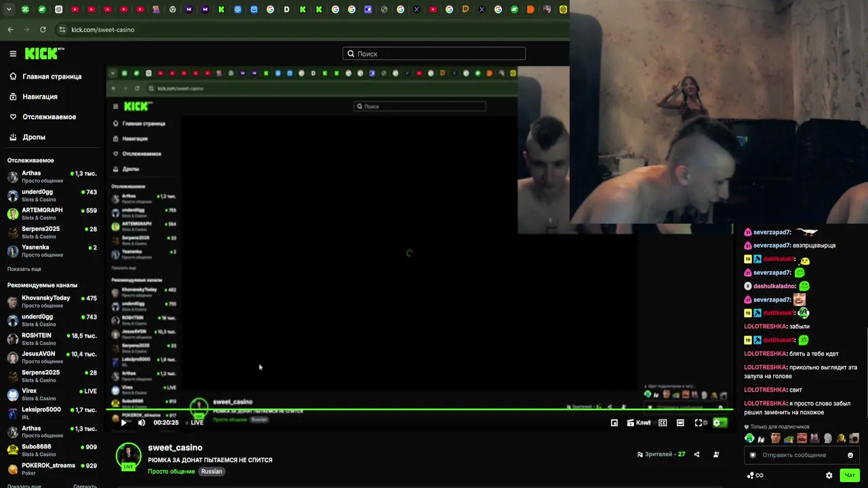Image resolution: width=868 pixels, height=488 pixels.
Task: Click the viewers count Зрителей 27
Action: point(661,454)
